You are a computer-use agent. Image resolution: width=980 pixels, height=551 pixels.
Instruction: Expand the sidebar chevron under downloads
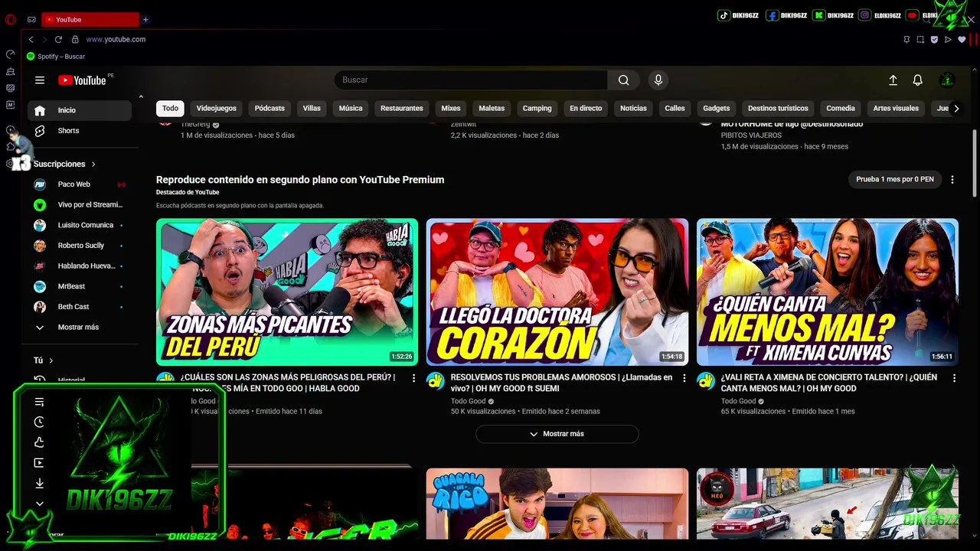(40, 504)
